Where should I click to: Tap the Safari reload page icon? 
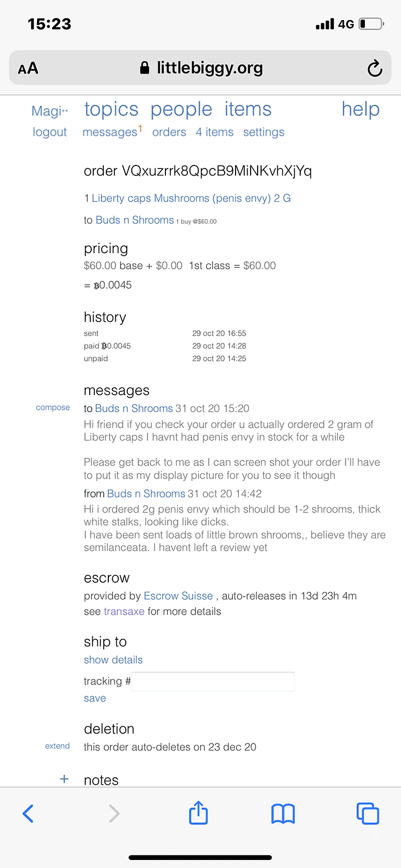[374, 68]
